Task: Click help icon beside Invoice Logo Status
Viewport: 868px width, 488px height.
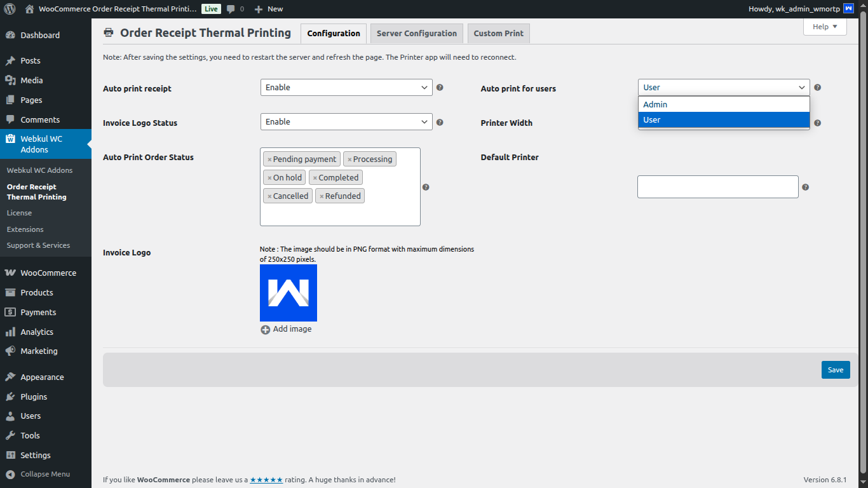Action: [440, 122]
